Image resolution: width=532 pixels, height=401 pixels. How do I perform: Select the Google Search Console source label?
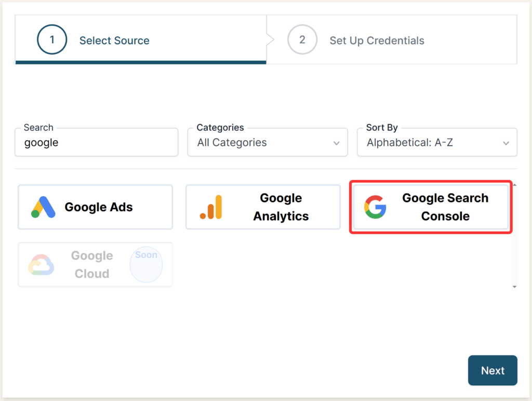pos(445,207)
